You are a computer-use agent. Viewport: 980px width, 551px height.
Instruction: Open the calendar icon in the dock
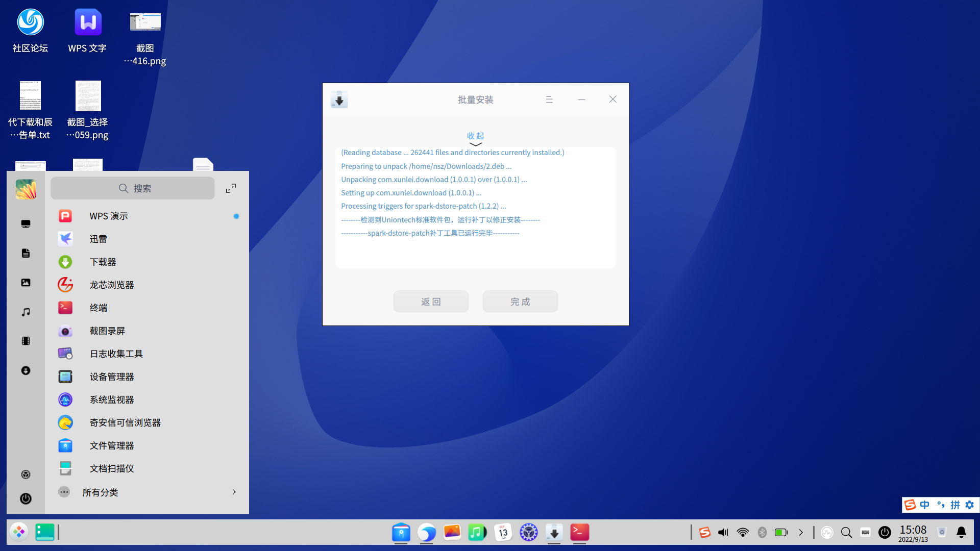(503, 532)
